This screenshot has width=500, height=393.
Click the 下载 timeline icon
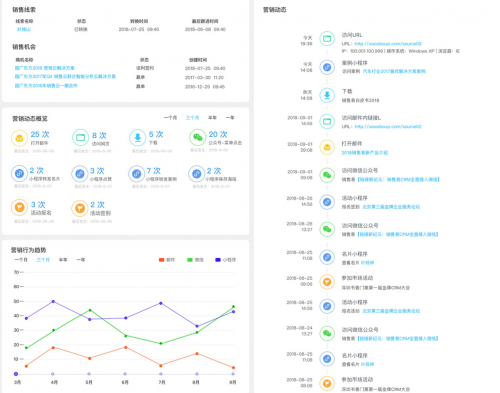point(327,95)
